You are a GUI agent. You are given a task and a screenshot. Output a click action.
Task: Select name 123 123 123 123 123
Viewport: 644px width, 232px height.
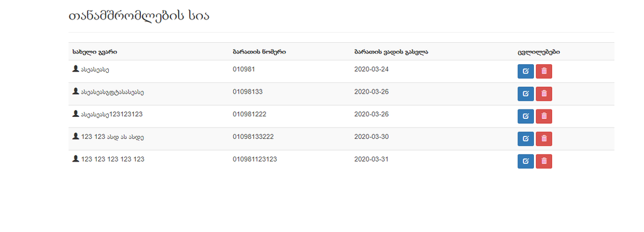(113, 159)
